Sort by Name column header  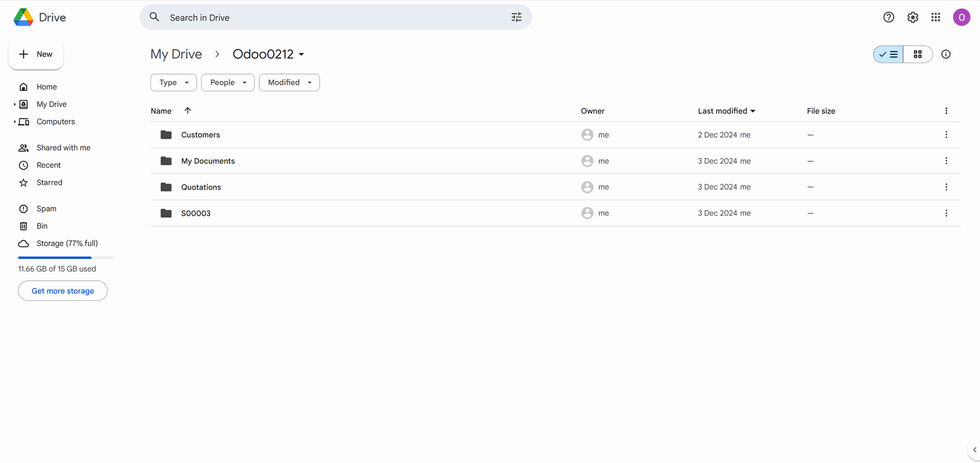tap(161, 111)
